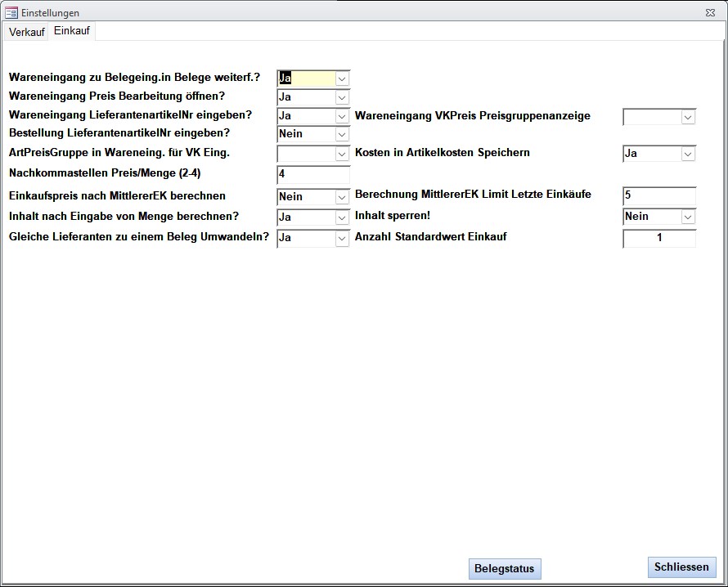The image size is (728, 587).
Task: Focus the Anzahl Standardwert Einkauf field
Action: 658,239
